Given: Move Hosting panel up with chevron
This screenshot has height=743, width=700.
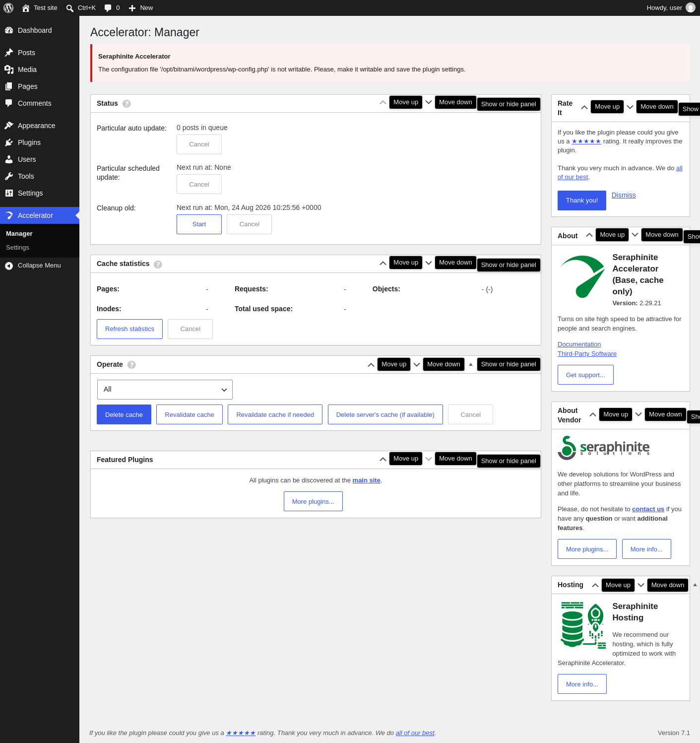Looking at the screenshot, I should 595,585.
